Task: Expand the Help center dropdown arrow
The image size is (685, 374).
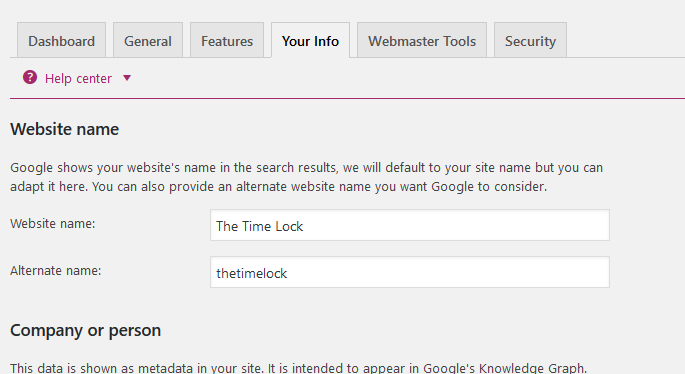Action: click(x=127, y=78)
